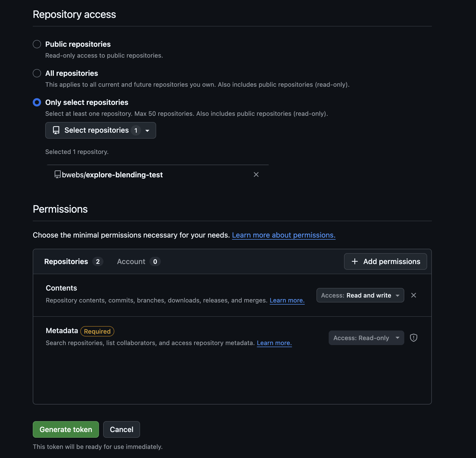Remove the Contents permission with its X icon
The image size is (476, 458).
click(x=414, y=295)
